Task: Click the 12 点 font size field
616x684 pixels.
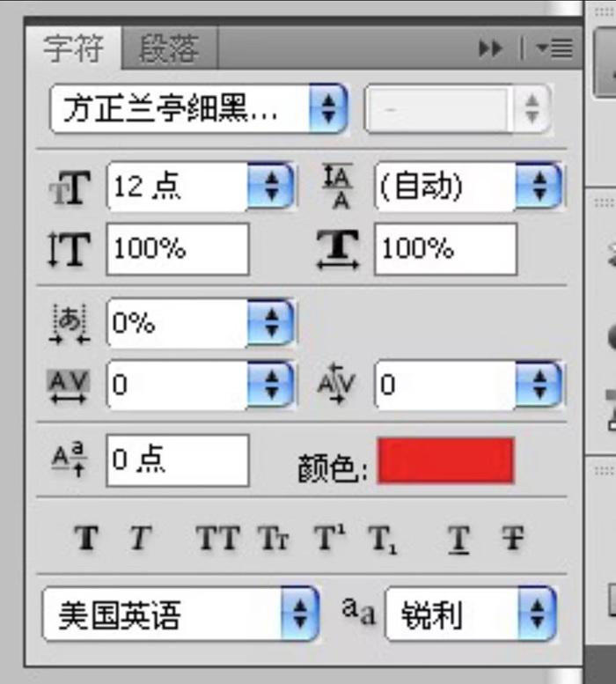Action: (178, 187)
